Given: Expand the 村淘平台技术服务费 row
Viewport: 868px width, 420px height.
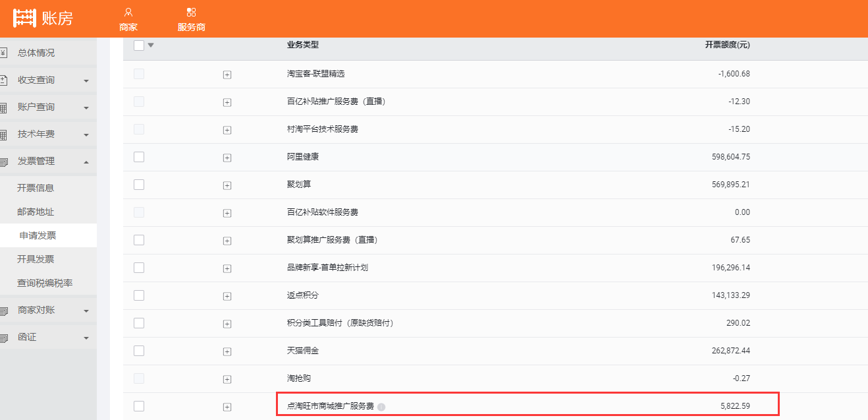Looking at the screenshot, I should [x=227, y=130].
